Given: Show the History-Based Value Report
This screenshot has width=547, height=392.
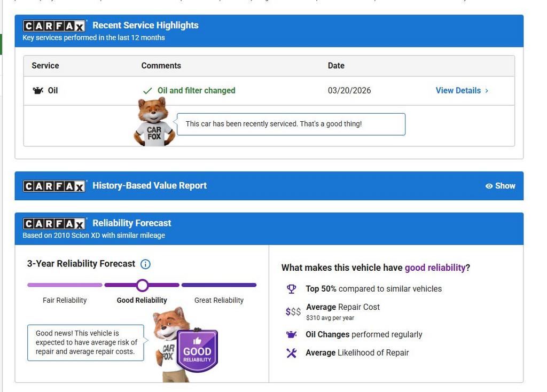Looking at the screenshot, I should coord(500,186).
